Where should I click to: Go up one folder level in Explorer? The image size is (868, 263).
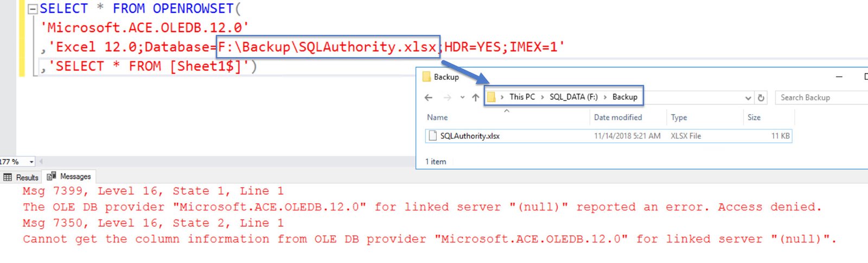475,97
